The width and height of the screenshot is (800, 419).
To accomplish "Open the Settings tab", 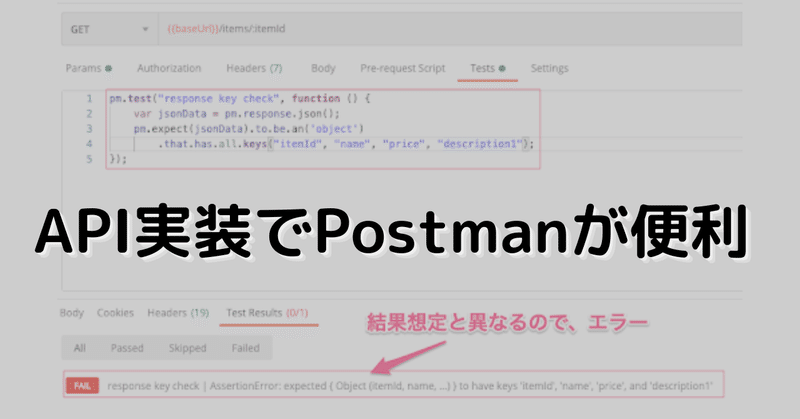I will coord(549,68).
